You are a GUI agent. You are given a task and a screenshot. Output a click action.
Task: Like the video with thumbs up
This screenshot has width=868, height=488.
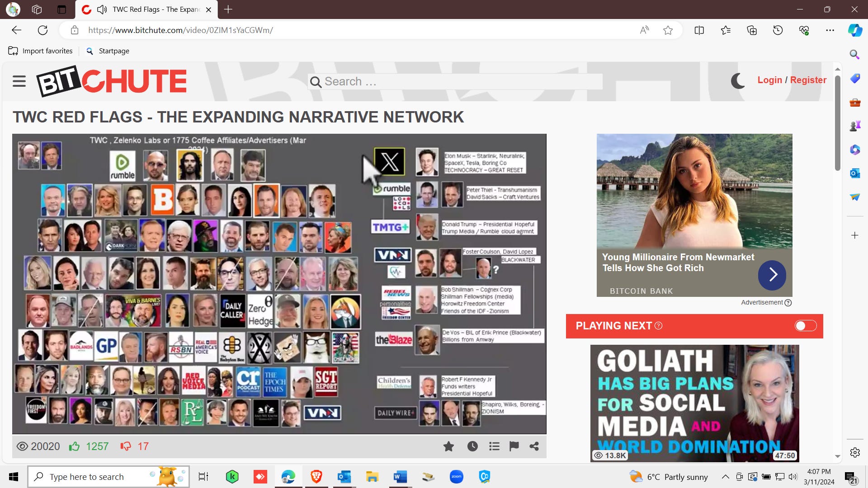tap(74, 446)
